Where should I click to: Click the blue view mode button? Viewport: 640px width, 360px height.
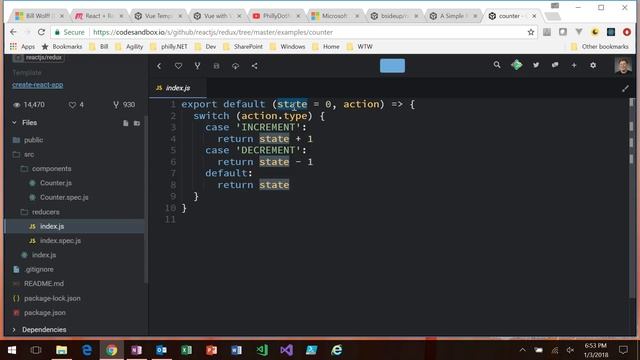[392, 66]
